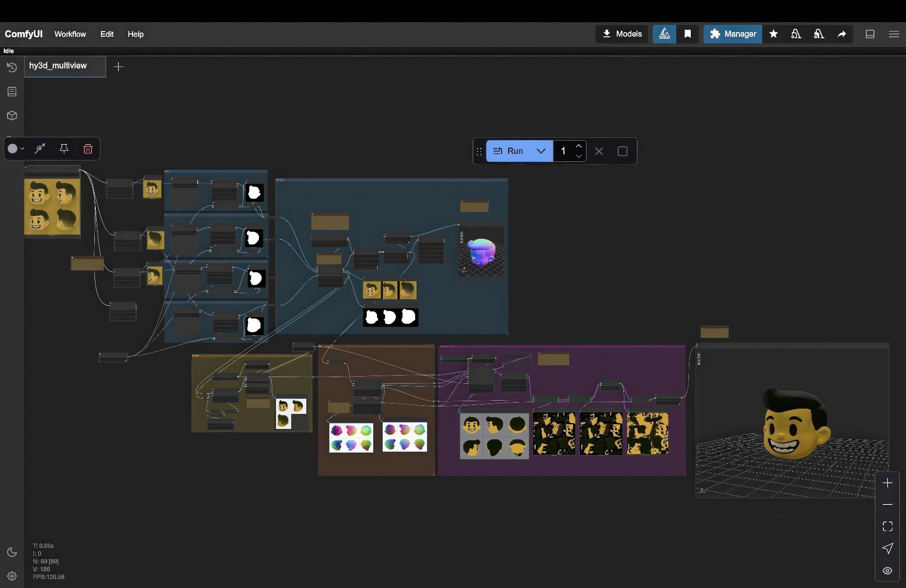Toggle link visibility eye icon
The height and width of the screenshot is (588, 906).
pos(888,571)
